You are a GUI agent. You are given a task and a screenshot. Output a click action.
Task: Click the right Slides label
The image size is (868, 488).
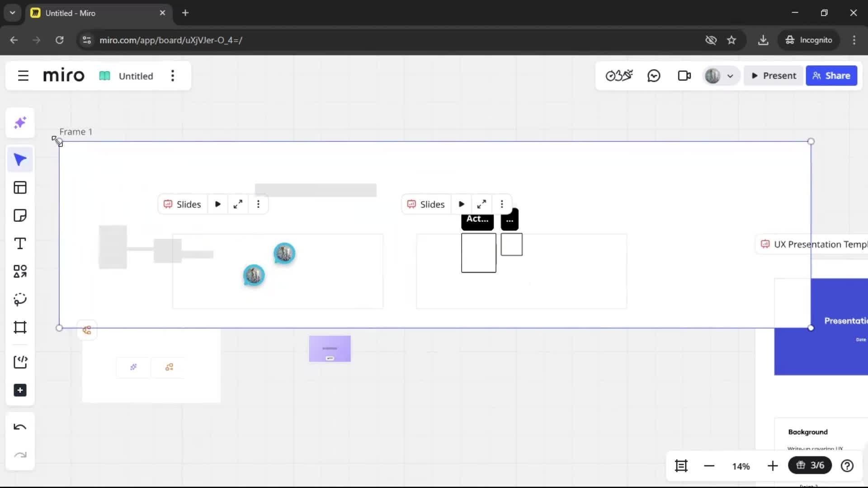(x=426, y=204)
